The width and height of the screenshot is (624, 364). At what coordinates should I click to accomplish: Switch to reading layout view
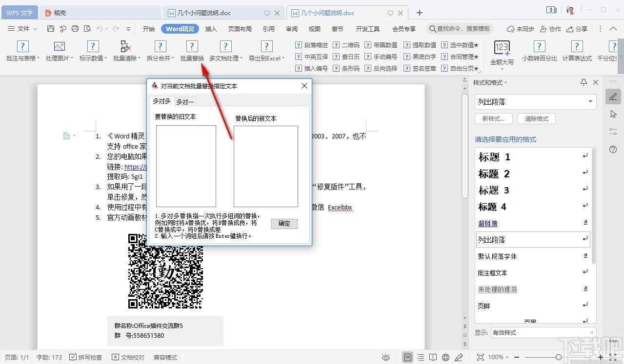pyautogui.click(x=433, y=357)
